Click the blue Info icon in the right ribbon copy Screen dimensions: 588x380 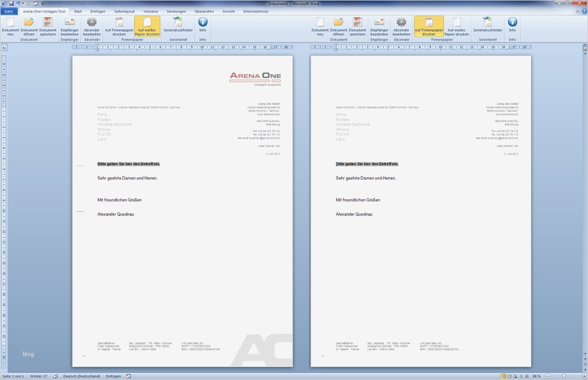coord(512,22)
